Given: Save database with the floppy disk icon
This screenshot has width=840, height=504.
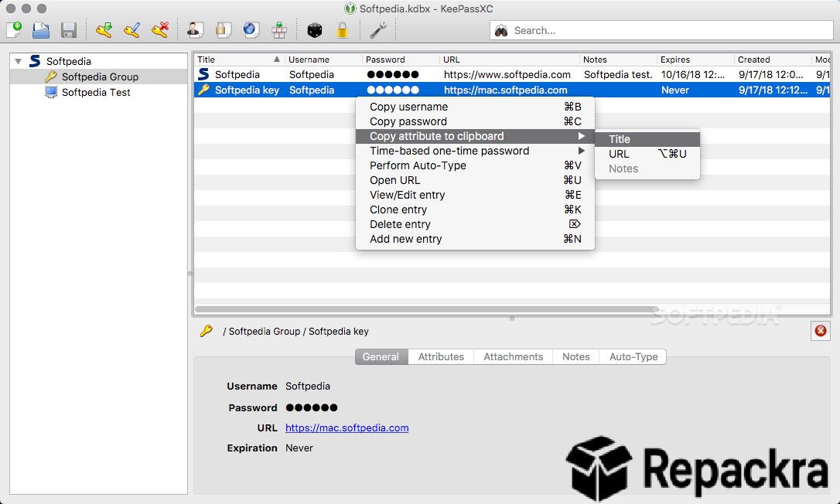Looking at the screenshot, I should pos(69,30).
